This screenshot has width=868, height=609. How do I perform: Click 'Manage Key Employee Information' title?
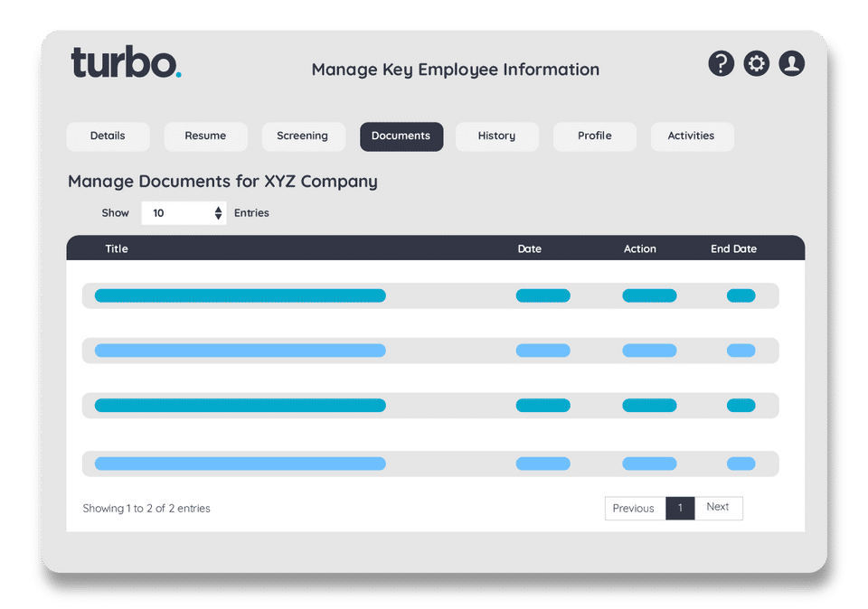(455, 70)
